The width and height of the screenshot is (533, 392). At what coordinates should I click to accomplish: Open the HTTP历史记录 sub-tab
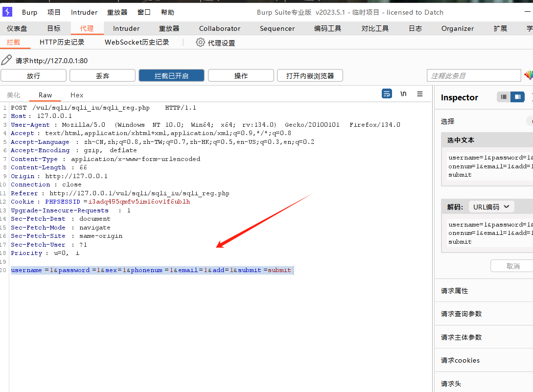(x=62, y=42)
